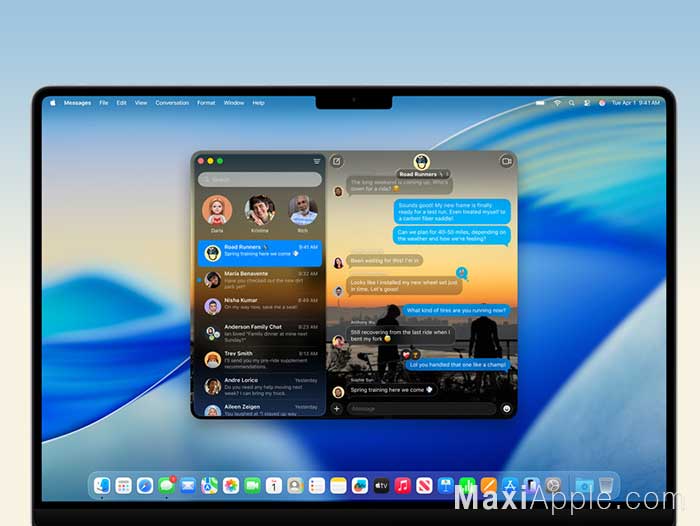Click the 'Spring training here we come' message bubble
Image resolution: width=700 pixels, height=526 pixels.
click(x=392, y=390)
